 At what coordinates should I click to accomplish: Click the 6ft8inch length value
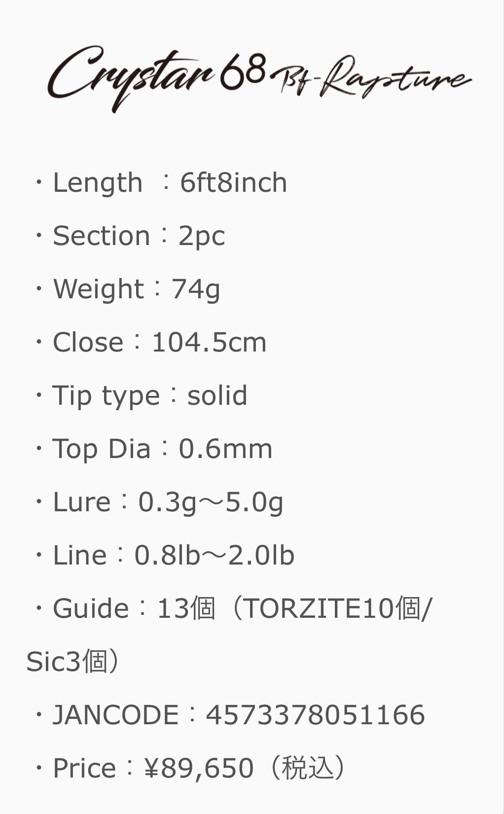pos(233,183)
